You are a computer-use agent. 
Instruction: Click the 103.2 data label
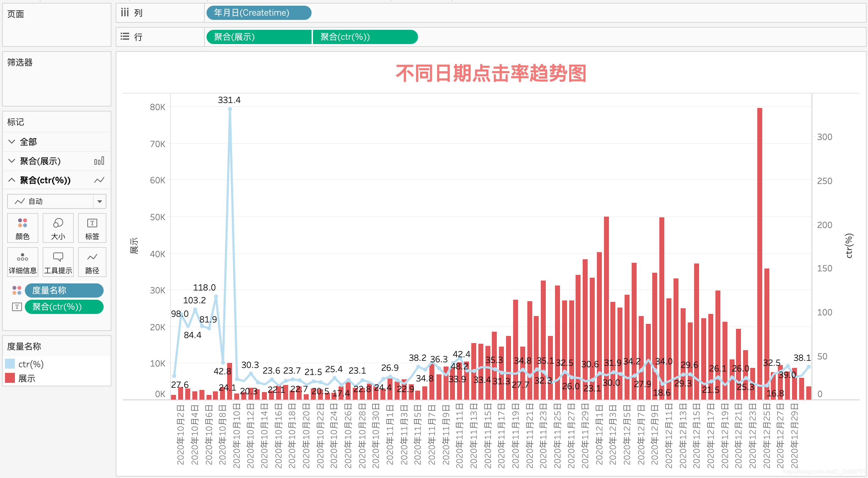point(194,300)
